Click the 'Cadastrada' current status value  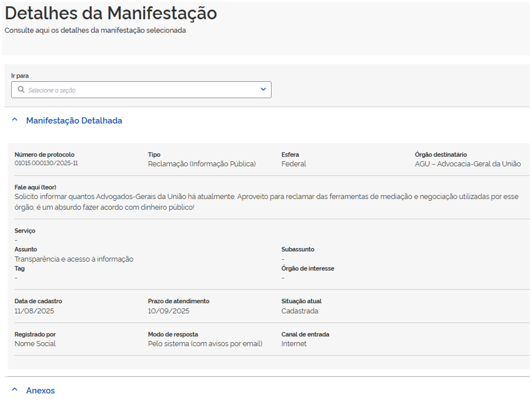[299, 311]
